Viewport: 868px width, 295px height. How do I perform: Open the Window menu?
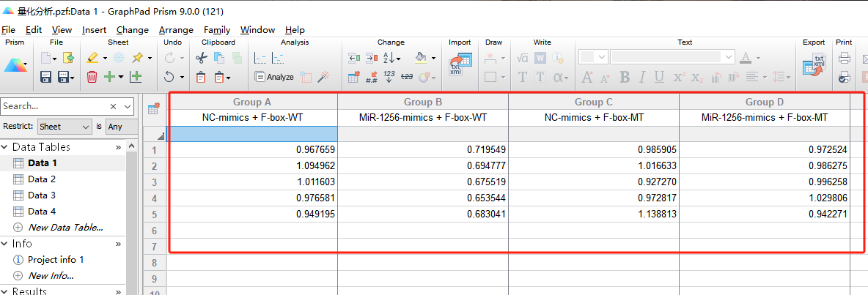pyautogui.click(x=257, y=30)
